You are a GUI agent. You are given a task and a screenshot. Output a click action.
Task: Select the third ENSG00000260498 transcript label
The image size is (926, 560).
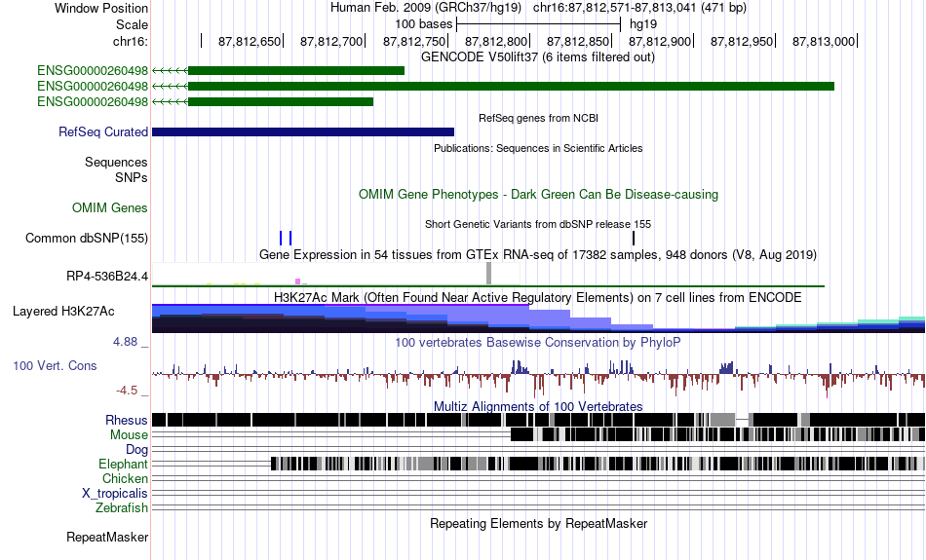coord(93,101)
